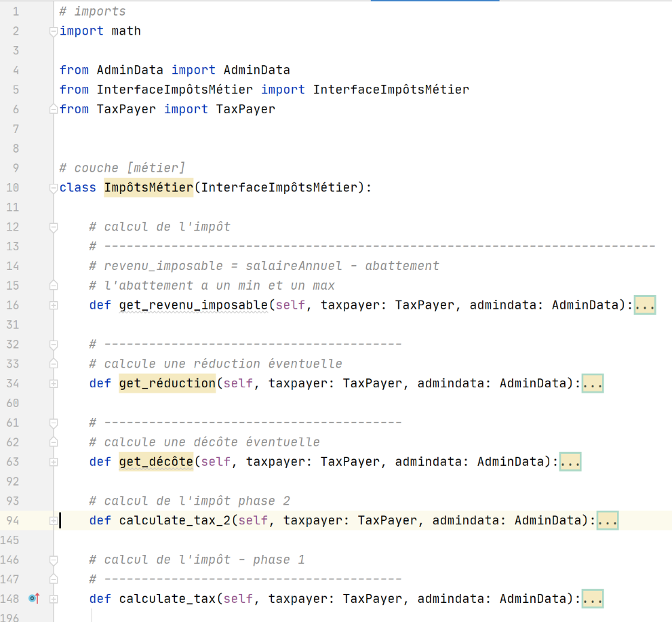The width and height of the screenshot is (672, 622).
Task: Fold the comment block starting at line 12
Action: click(54, 227)
